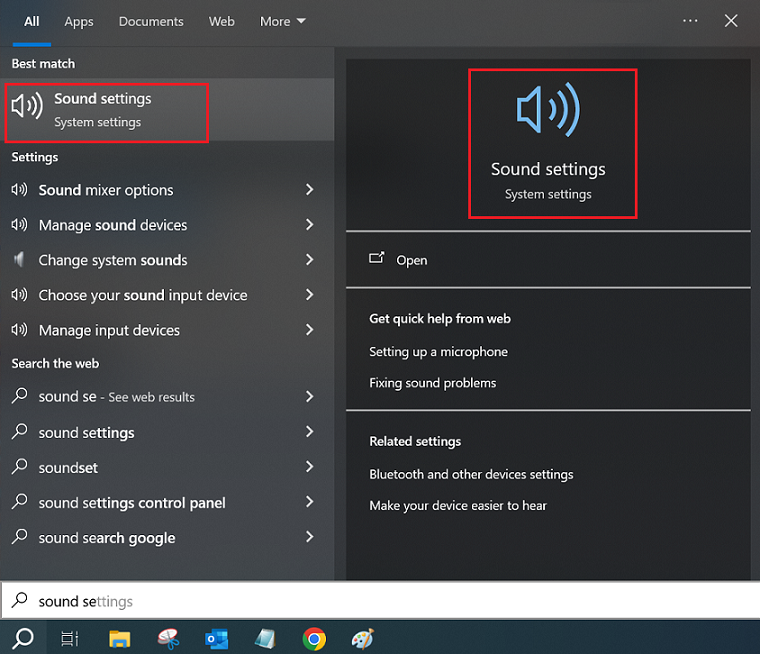Image resolution: width=760 pixels, height=654 pixels.
Task: Open Outlook from the taskbar
Action: tap(217, 638)
